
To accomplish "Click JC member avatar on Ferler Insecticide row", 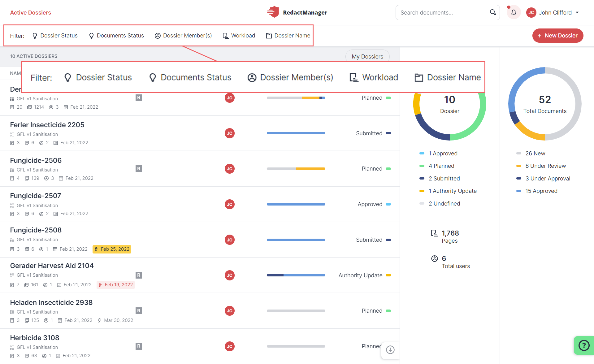I will [x=229, y=133].
